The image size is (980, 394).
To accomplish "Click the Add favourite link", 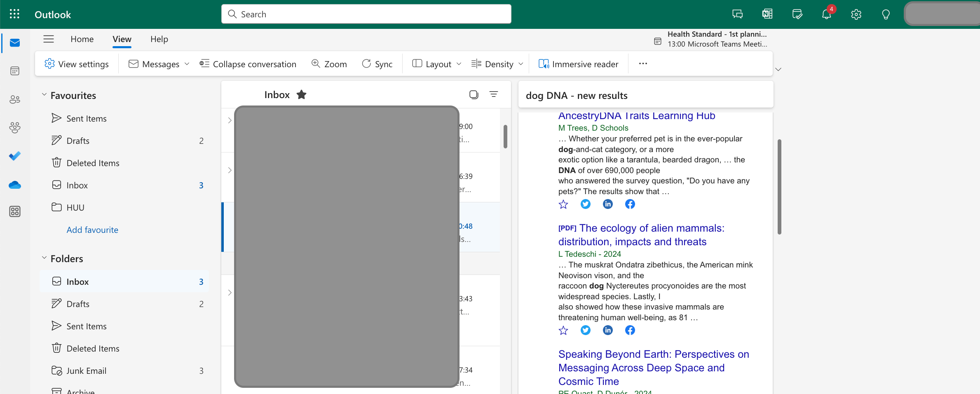I will (x=92, y=230).
